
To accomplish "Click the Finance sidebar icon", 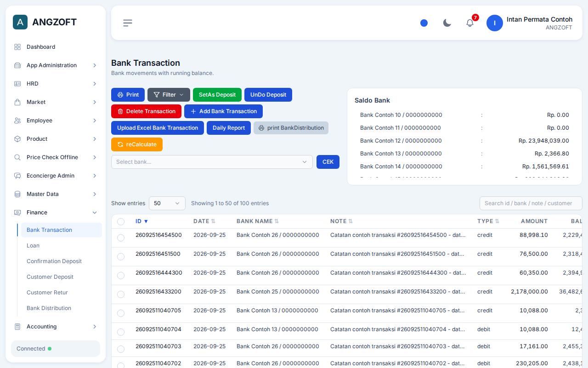I will [17, 213].
